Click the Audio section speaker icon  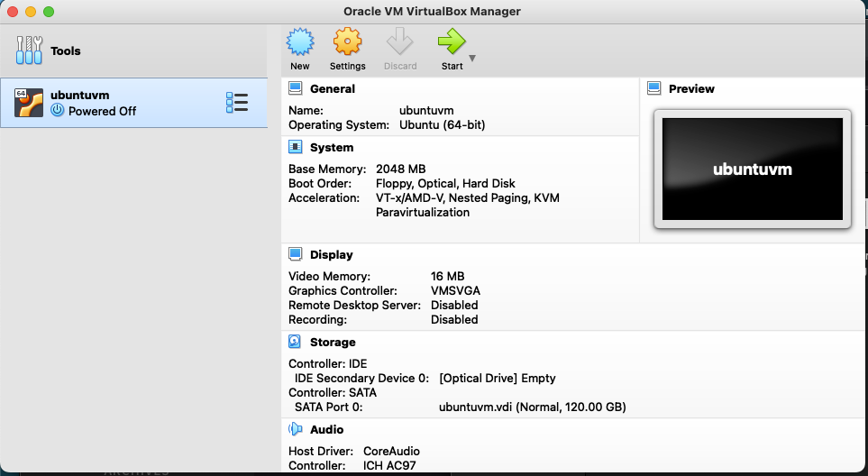click(295, 429)
